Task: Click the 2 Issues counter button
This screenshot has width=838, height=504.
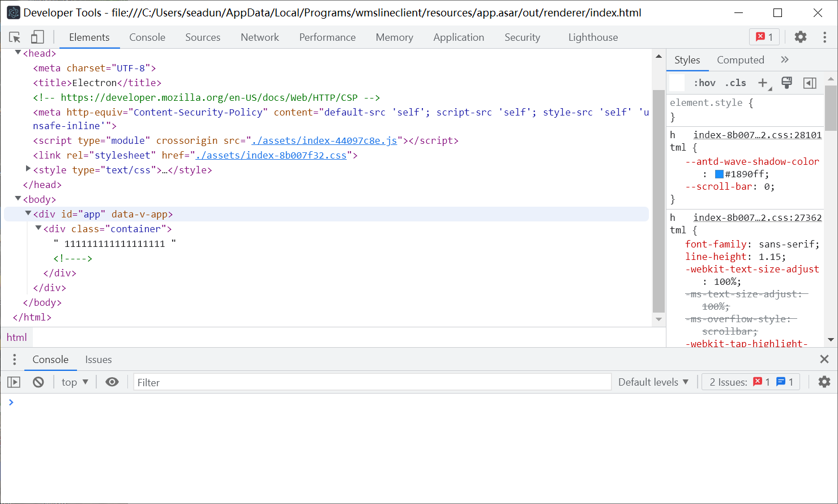Action: point(751,382)
